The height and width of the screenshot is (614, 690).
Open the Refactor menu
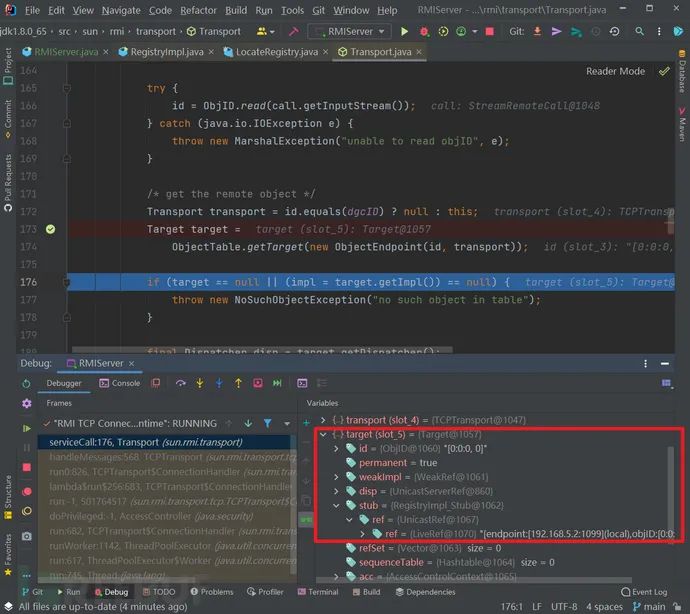tap(198, 10)
